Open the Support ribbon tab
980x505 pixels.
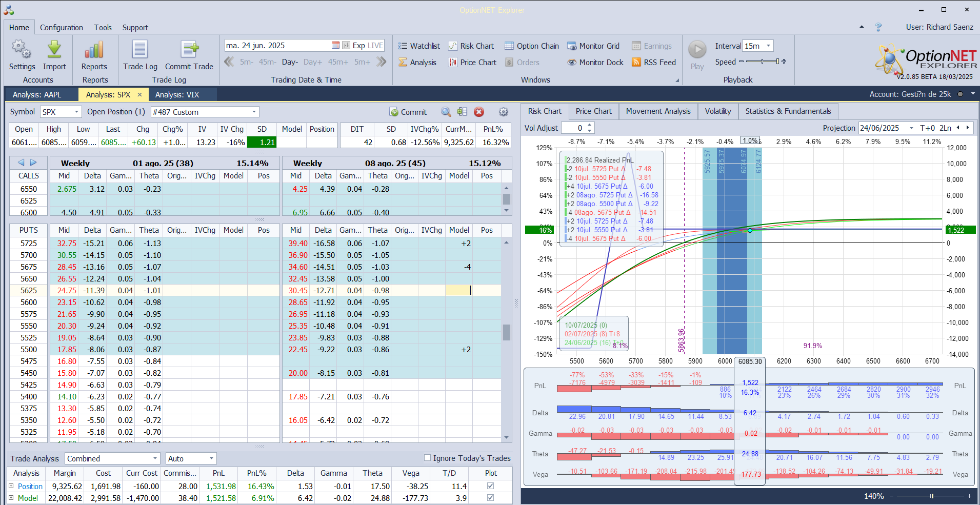[135, 28]
